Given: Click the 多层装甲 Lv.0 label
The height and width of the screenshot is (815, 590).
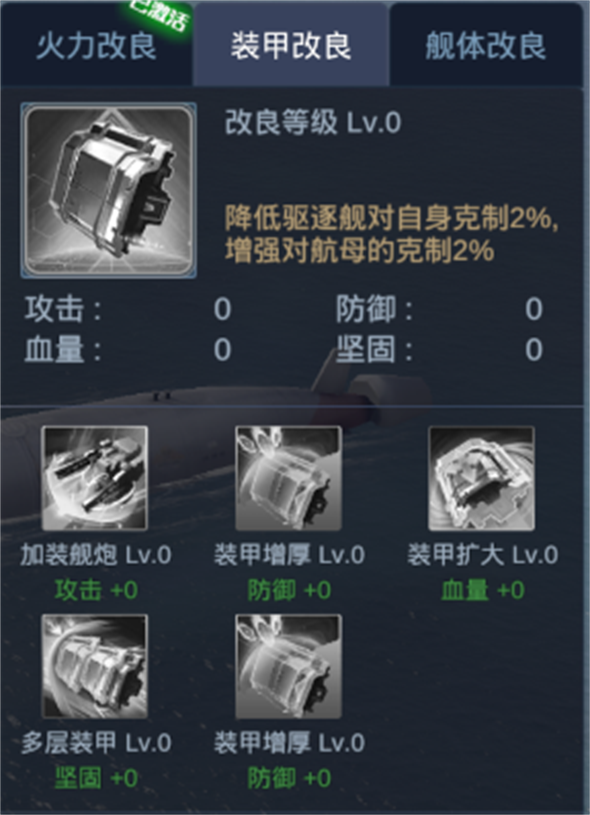Looking at the screenshot, I should click(96, 743).
